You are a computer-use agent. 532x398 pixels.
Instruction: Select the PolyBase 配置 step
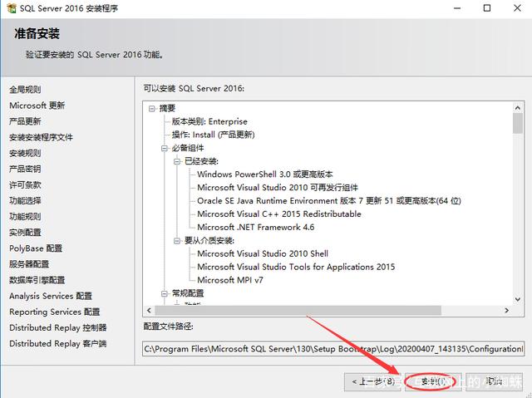tap(36, 248)
